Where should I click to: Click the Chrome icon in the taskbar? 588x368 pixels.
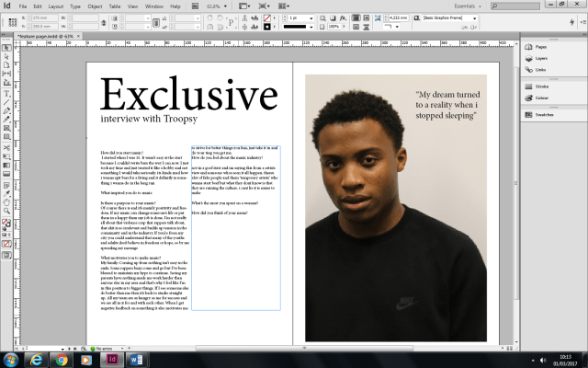pyautogui.click(x=62, y=360)
